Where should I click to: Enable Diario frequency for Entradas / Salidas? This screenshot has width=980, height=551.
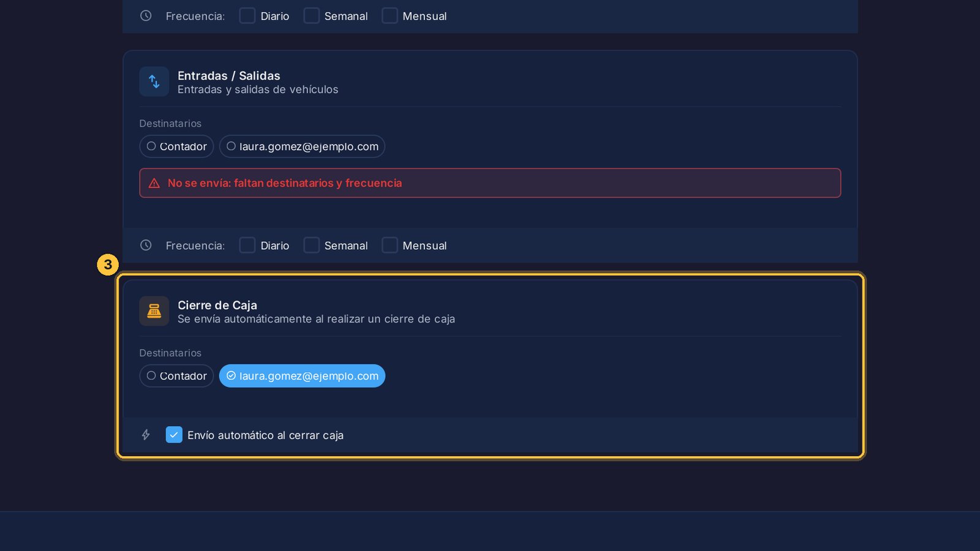[x=247, y=246]
